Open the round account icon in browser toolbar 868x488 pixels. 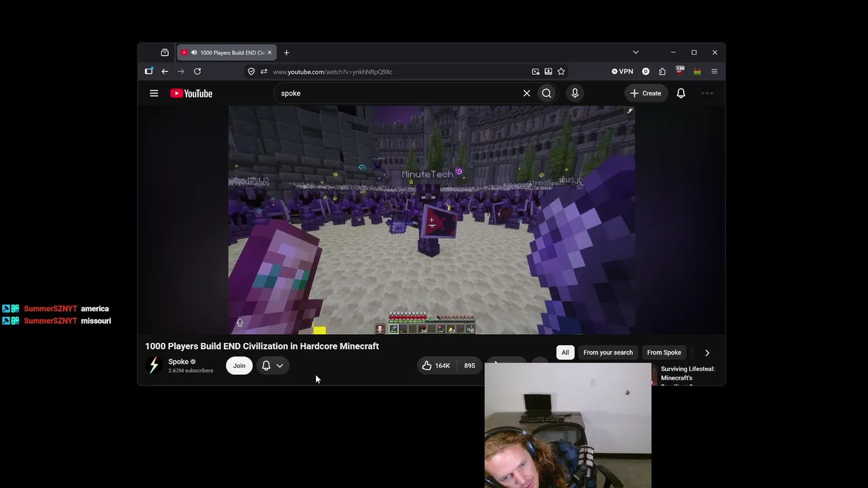pos(646,71)
